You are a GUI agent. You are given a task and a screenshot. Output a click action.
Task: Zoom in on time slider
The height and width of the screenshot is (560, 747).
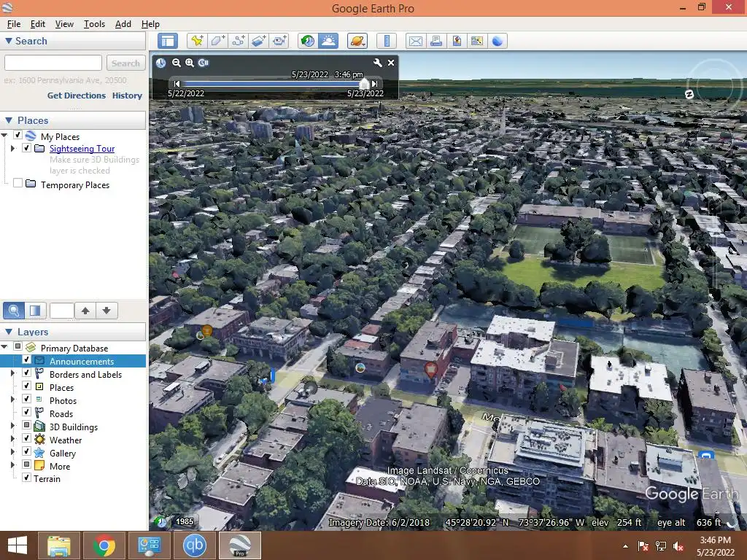[x=190, y=63]
